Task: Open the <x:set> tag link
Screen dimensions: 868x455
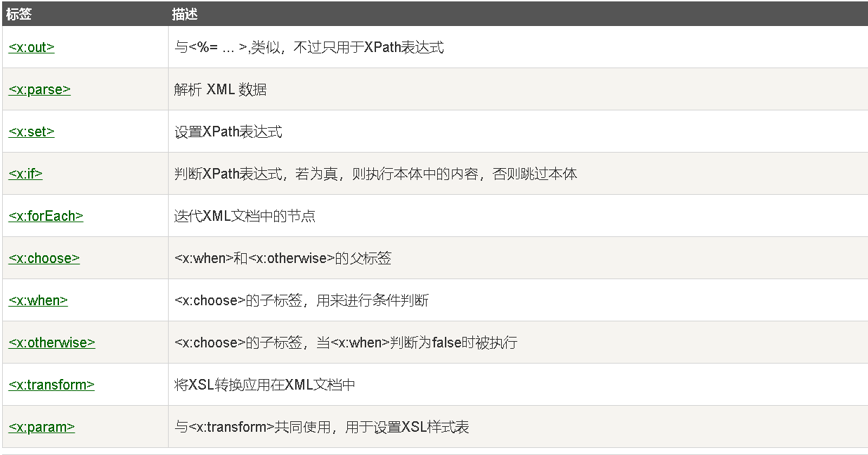Action: [x=31, y=132]
